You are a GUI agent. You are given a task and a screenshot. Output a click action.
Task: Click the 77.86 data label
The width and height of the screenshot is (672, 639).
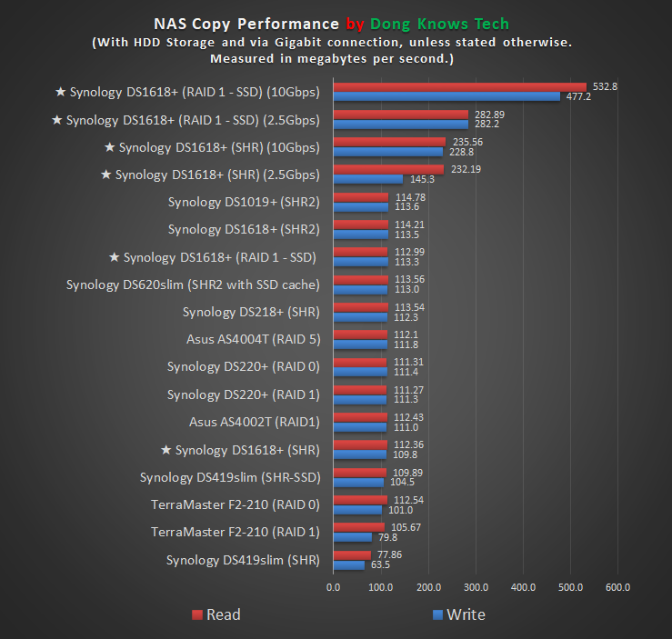pyautogui.click(x=389, y=554)
